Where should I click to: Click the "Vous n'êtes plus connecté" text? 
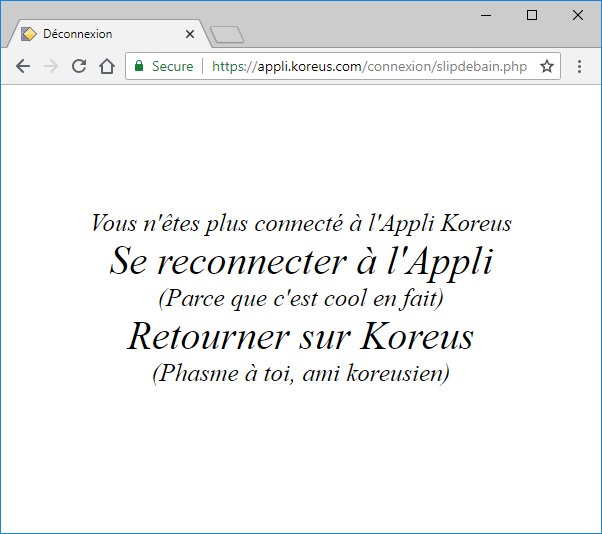tap(300, 223)
